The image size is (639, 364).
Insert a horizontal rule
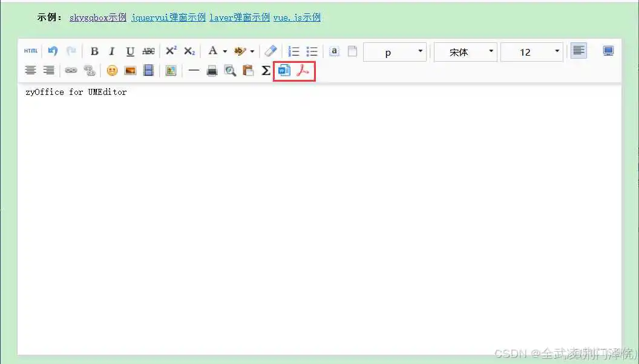pyautogui.click(x=194, y=71)
